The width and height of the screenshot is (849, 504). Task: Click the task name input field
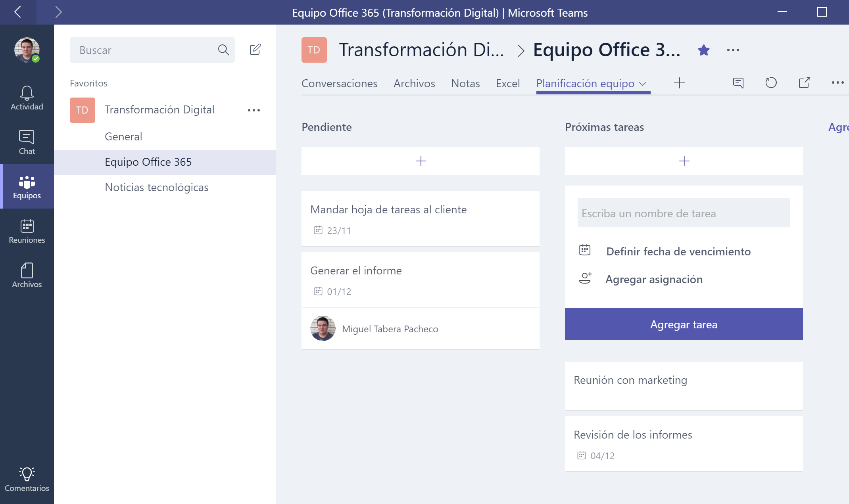(684, 213)
